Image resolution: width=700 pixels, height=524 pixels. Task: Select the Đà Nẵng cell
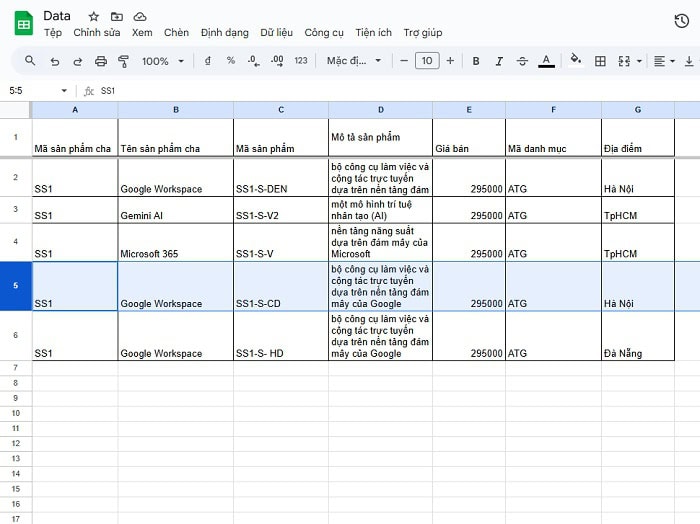coord(638,336)
